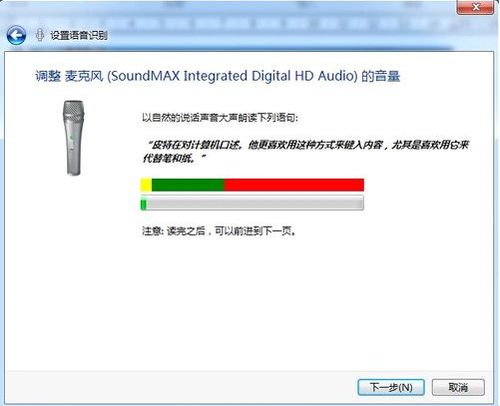Click the 设置语音识别 wizard title
500x406 pixels.
pyautogui.click(x=79, y=35)
